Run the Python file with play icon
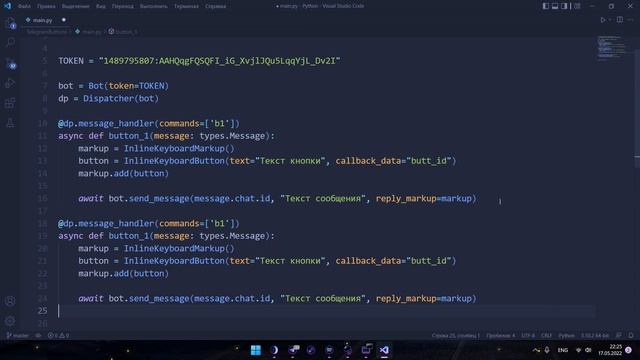This screenshot has height=360, width=640. [602, 20]
